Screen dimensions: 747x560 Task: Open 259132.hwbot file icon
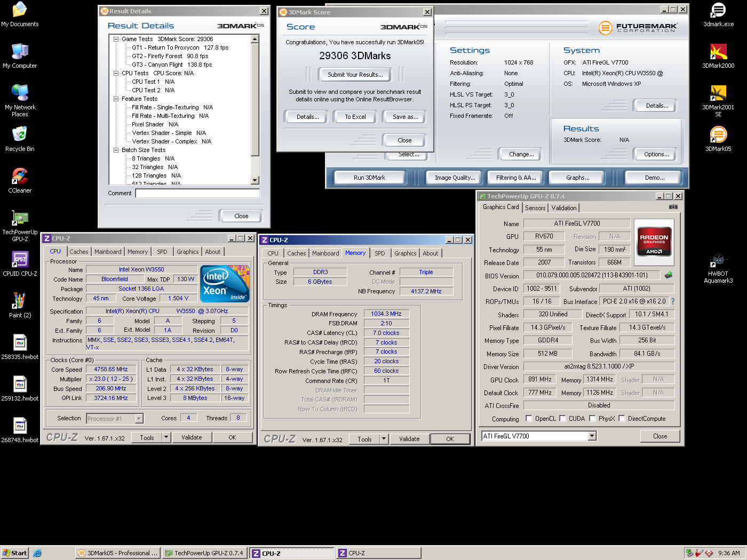coord(20,389)
